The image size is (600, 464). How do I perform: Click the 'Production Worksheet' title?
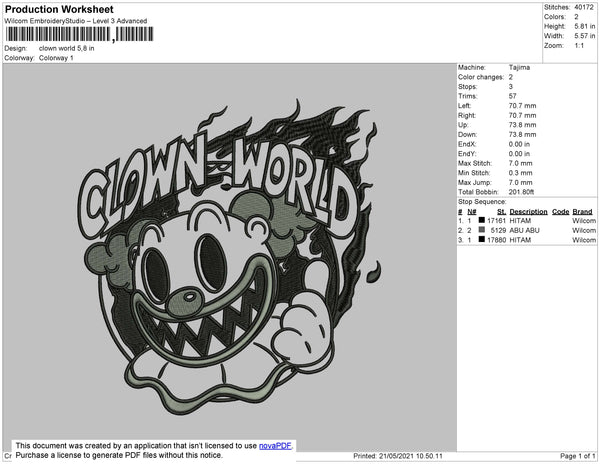coord(59,9)
